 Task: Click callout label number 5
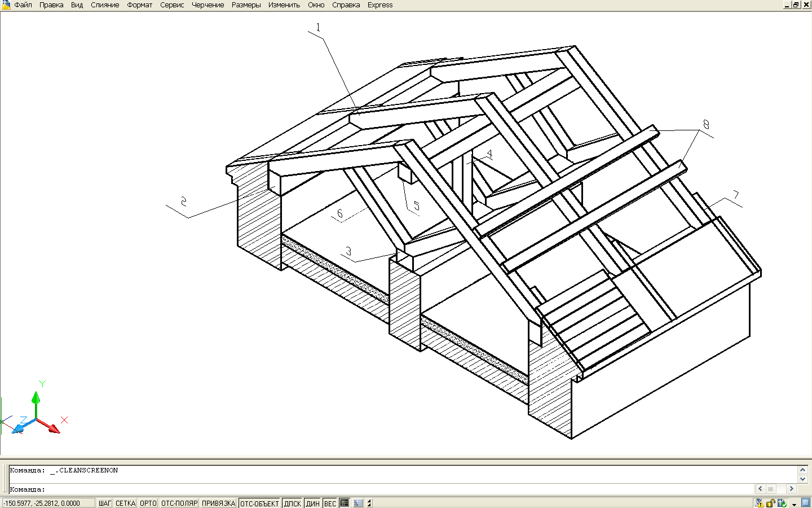pos(417,206)
